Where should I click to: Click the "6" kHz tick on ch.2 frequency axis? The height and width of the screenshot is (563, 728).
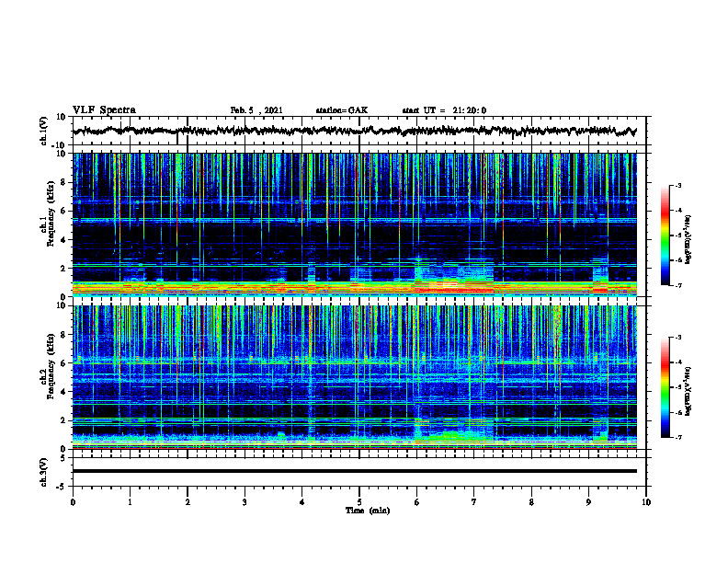64,363
